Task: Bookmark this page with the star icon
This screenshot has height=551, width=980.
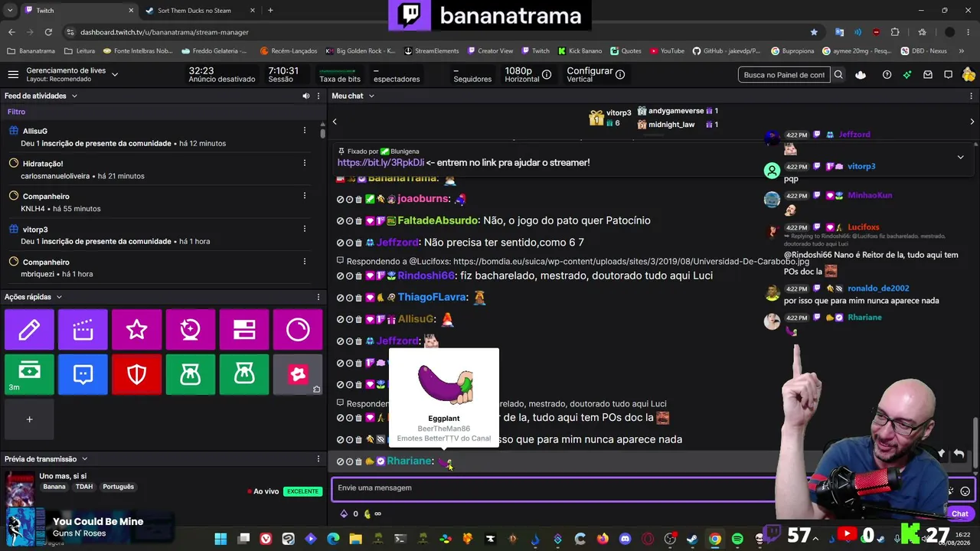Action: click(814, 32)
